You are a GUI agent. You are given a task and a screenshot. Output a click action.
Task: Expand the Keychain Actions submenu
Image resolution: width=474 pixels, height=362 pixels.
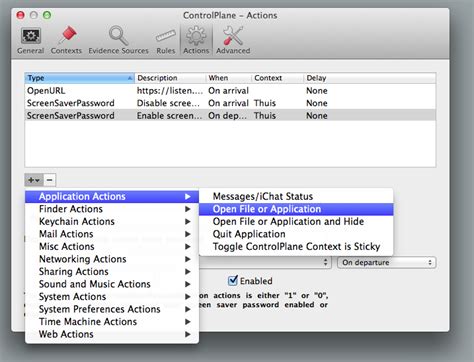(112, 221)
